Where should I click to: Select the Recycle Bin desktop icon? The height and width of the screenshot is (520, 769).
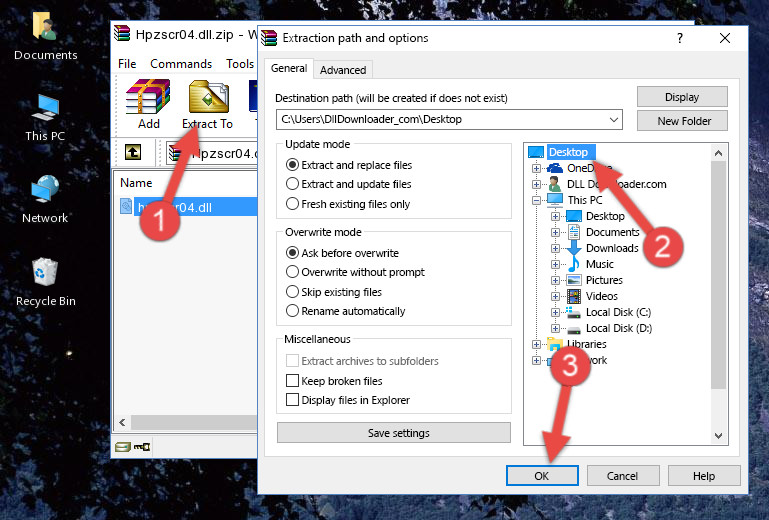(45, 282)
